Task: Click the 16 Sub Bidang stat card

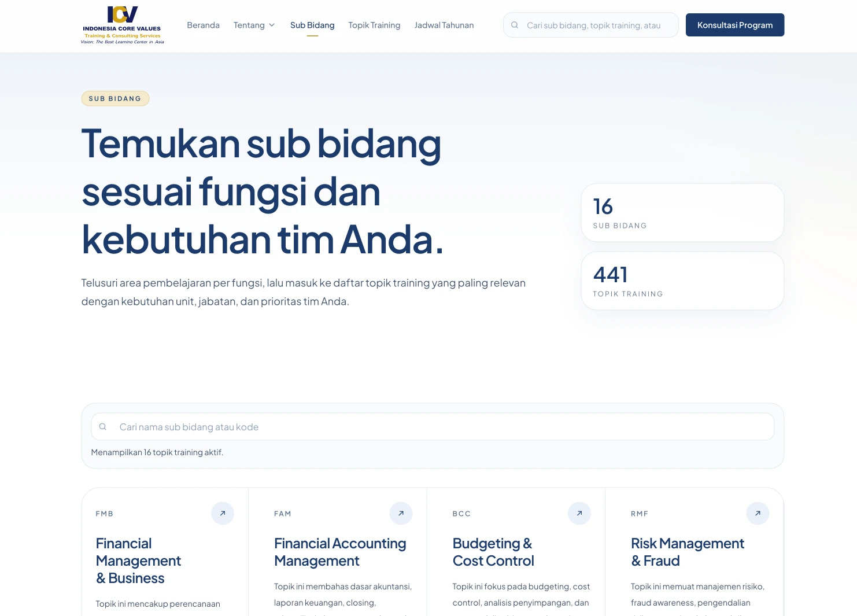Action: coord(682,212)
